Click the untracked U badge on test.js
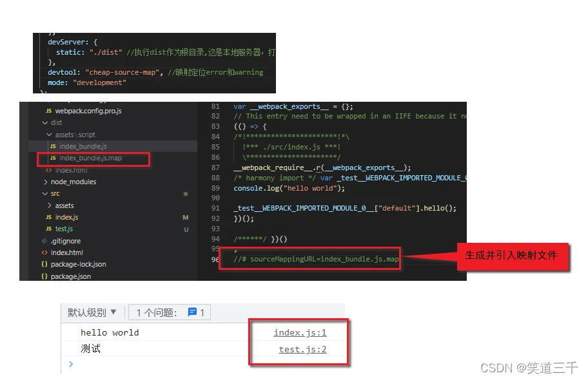This screenshot has width=588, height=380. point(186,229)
